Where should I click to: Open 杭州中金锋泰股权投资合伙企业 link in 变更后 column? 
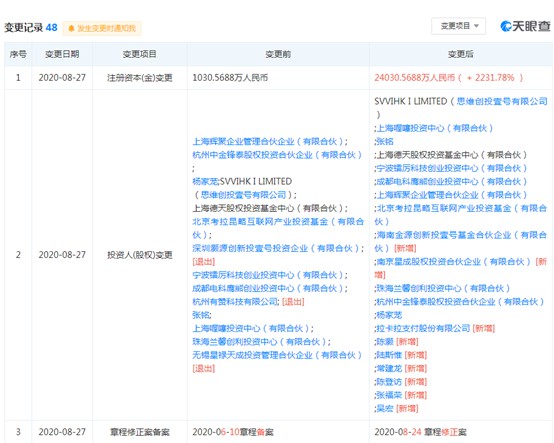coord(460,302)
